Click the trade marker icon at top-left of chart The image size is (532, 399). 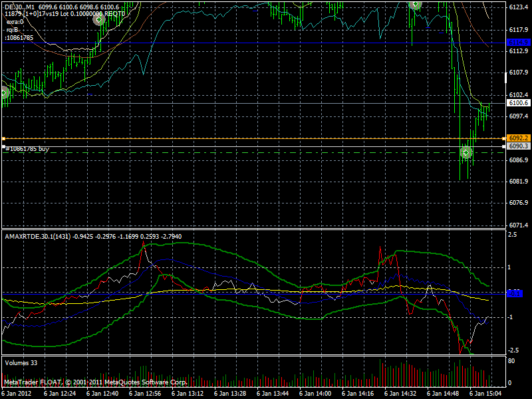point(98,20)
